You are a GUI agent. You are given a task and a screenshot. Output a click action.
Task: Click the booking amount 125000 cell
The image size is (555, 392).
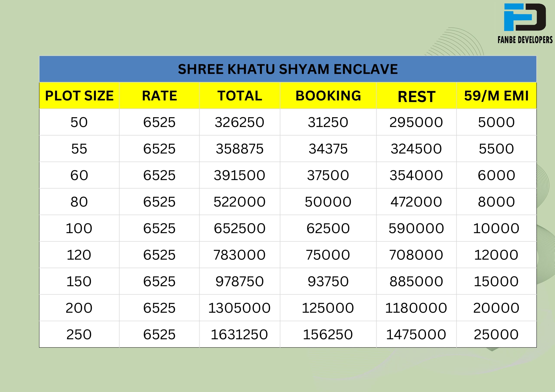(328, 308)
